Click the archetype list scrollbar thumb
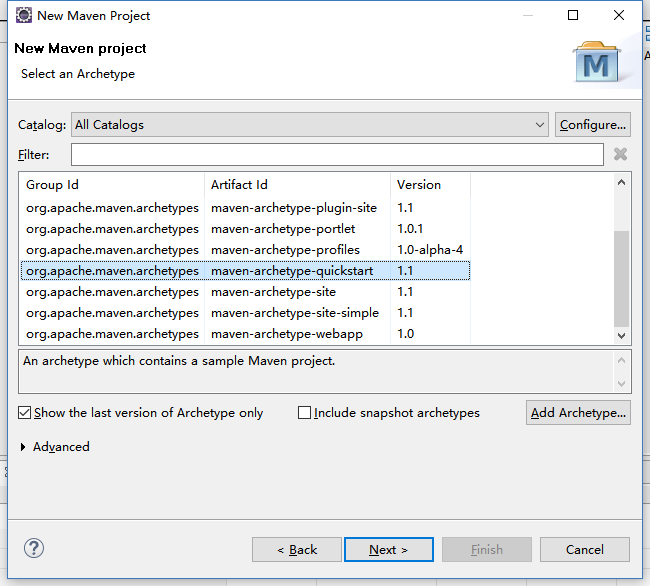650x586 pixels. click(621, 279)
